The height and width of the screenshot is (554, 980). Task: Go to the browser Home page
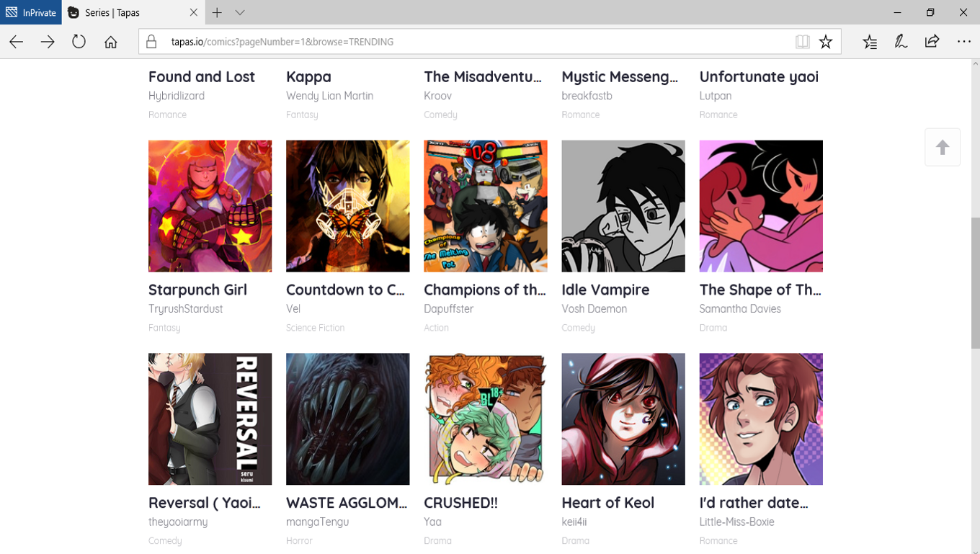110,42
